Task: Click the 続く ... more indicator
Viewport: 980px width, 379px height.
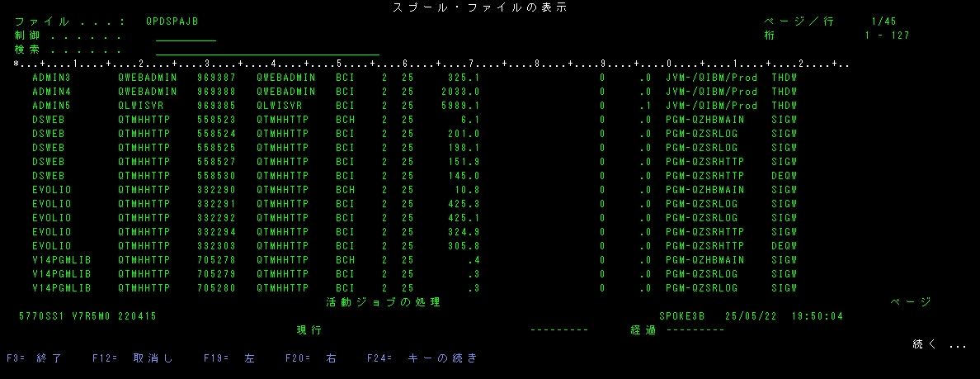Action: [939, 343]
